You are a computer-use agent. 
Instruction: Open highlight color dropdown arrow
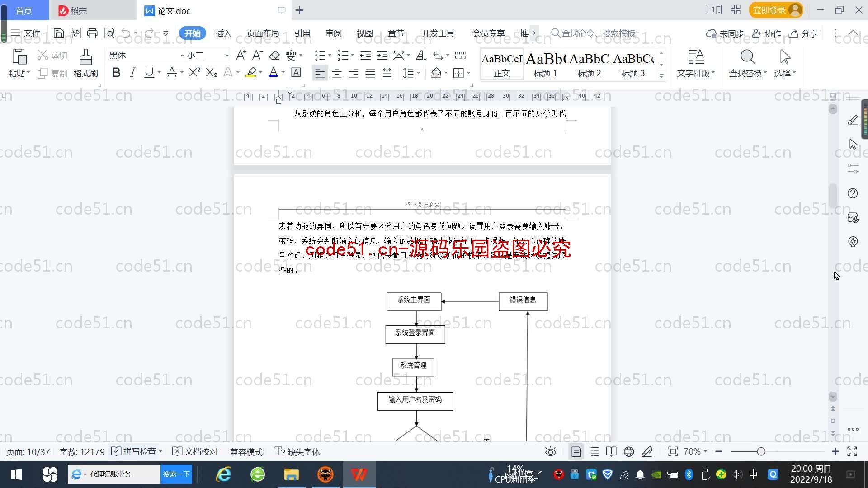(x=261, y=72)
